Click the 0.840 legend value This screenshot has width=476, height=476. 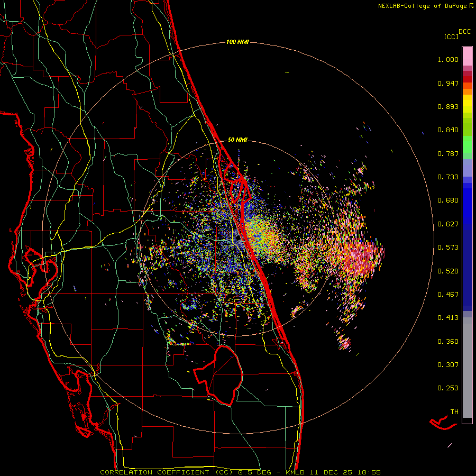[448, 130]
